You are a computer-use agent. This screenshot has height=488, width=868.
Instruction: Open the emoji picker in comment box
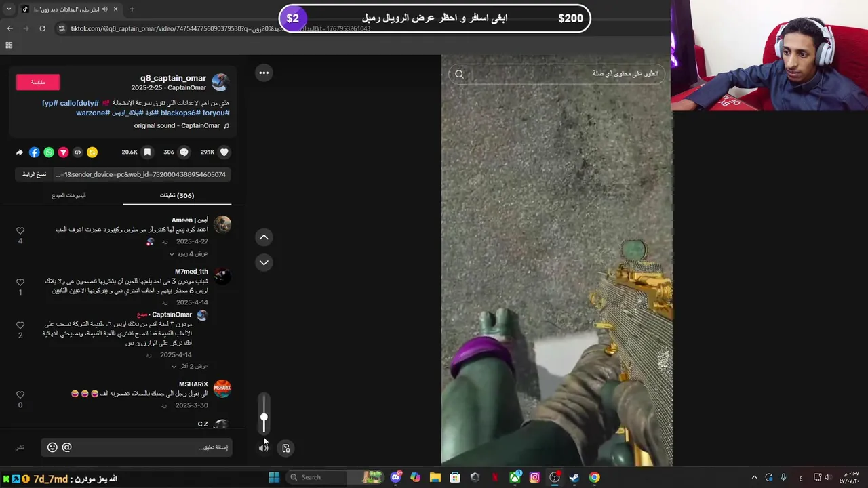pyautogui.click(x=52, y=447)
